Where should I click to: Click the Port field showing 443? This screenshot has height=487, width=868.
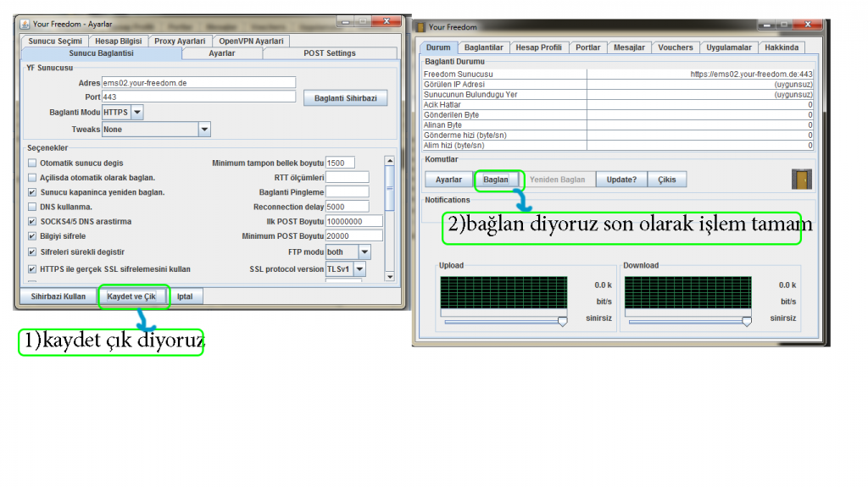click(198, 97)
